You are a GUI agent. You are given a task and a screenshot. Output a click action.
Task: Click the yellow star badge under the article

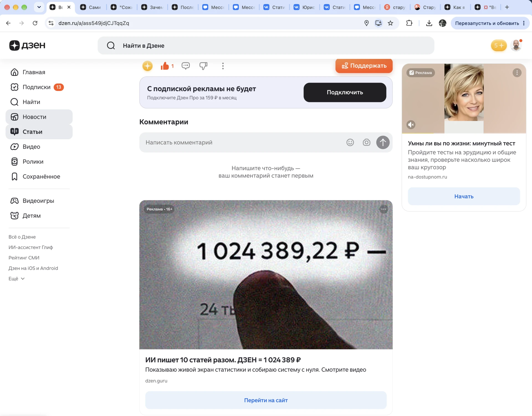click(147, 66)
